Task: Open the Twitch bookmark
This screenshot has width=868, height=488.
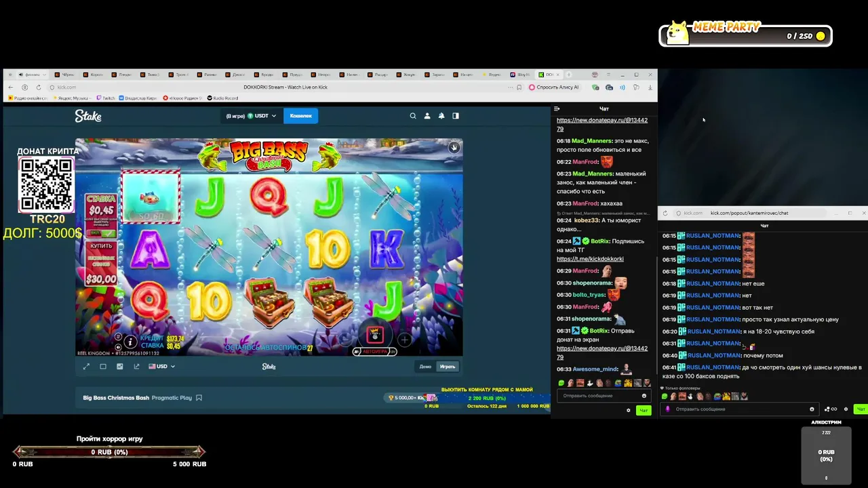Action: (x=106, y=98)
